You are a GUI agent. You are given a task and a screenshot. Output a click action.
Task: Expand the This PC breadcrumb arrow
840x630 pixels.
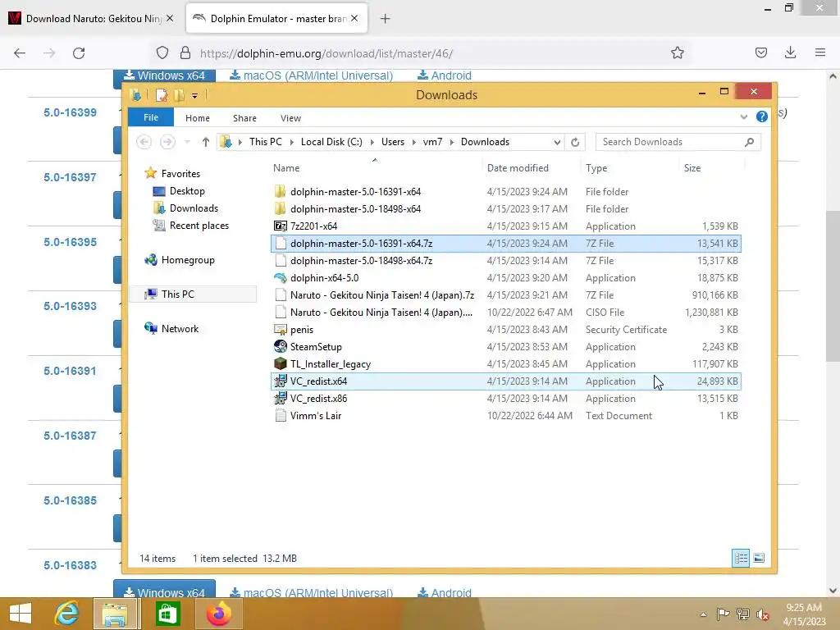291,142
